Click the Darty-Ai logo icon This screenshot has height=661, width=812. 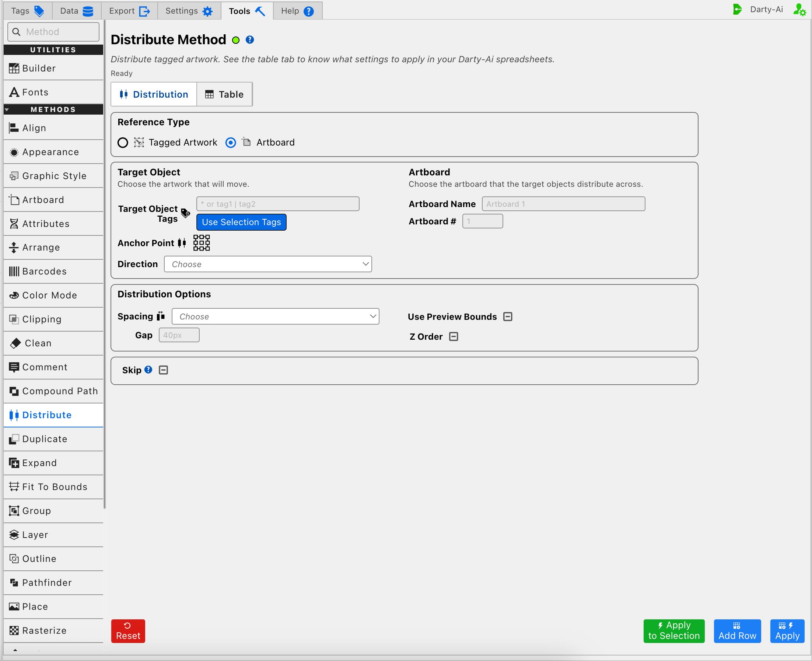[737, 10]
